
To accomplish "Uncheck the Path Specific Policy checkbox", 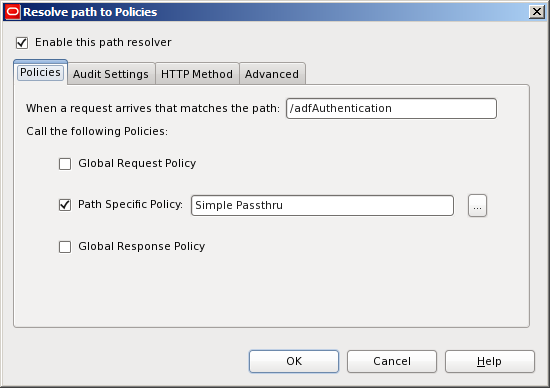I will coord(65,205).
